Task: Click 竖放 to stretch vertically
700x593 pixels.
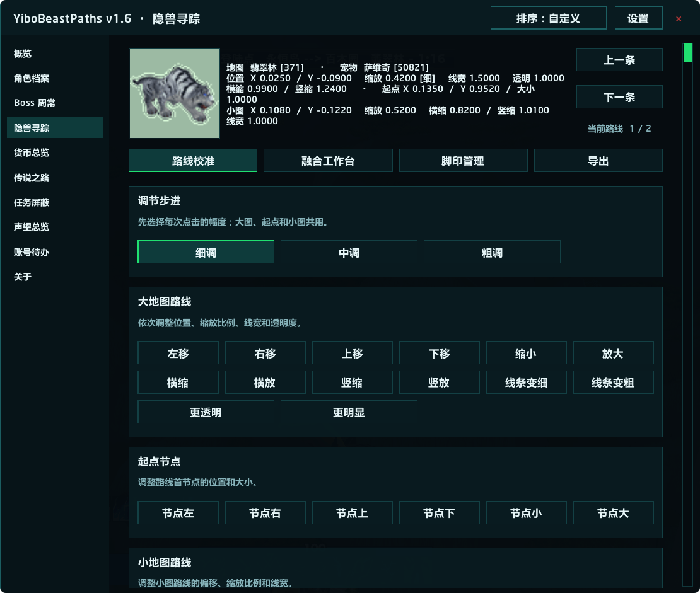Action: pyautogui.click(x=440, y=383)
